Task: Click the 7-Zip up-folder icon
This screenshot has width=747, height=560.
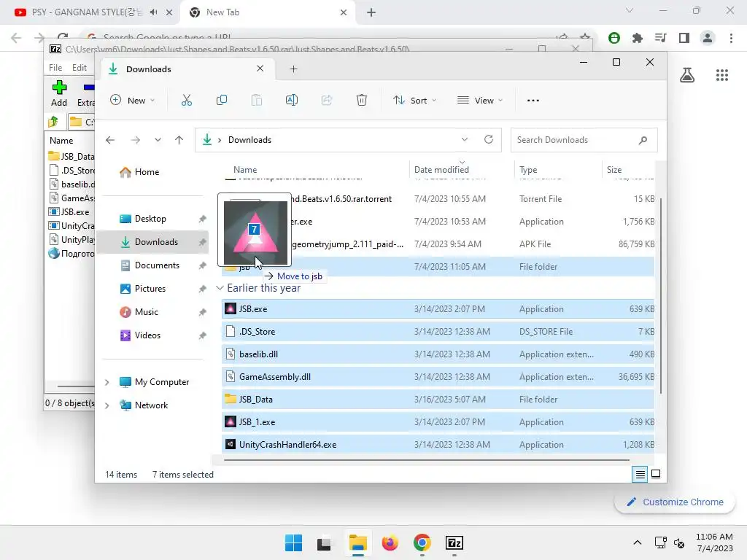Action: click(x=53, y=122)
